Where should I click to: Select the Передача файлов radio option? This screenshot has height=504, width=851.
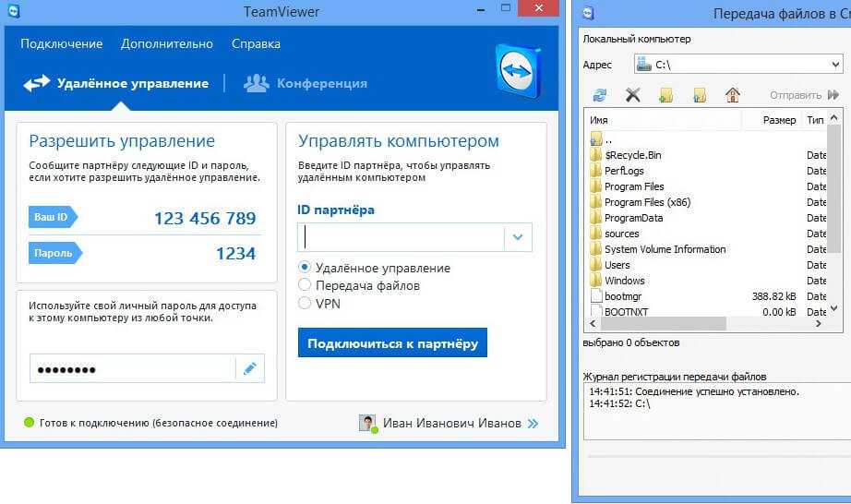pyautogui.click(x=306, y=285)
